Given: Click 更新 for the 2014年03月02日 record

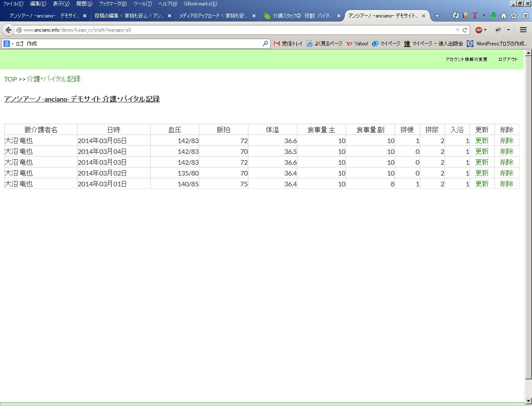Looking at the screenshot, I should [x=482, y=173].
